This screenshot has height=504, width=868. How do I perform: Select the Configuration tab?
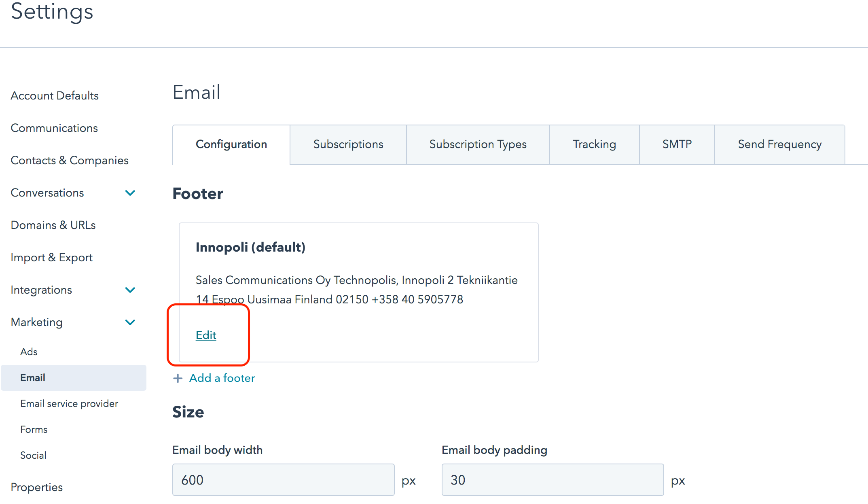(231, 144)
